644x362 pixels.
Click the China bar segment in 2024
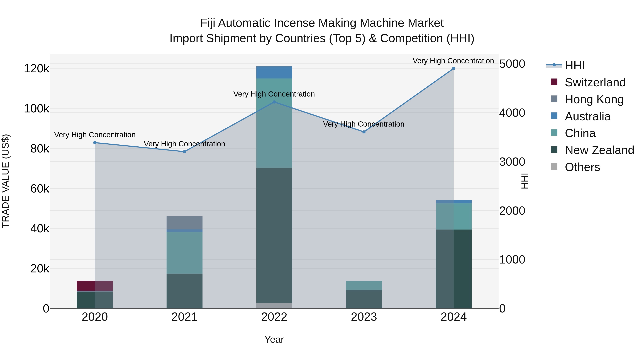coord(454,216)
